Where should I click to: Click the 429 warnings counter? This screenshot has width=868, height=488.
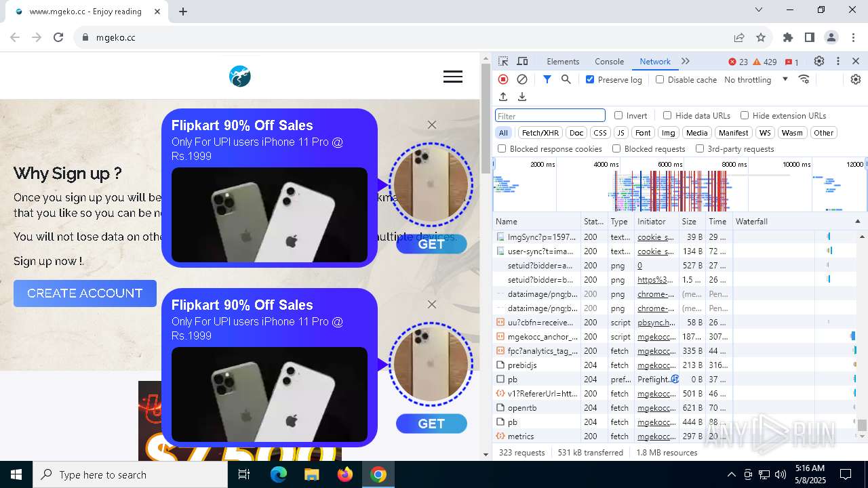[765, 62]
